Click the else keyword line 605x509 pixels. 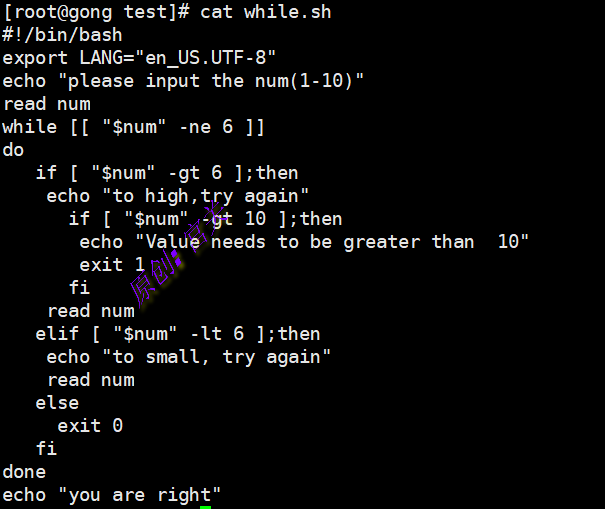57,403
